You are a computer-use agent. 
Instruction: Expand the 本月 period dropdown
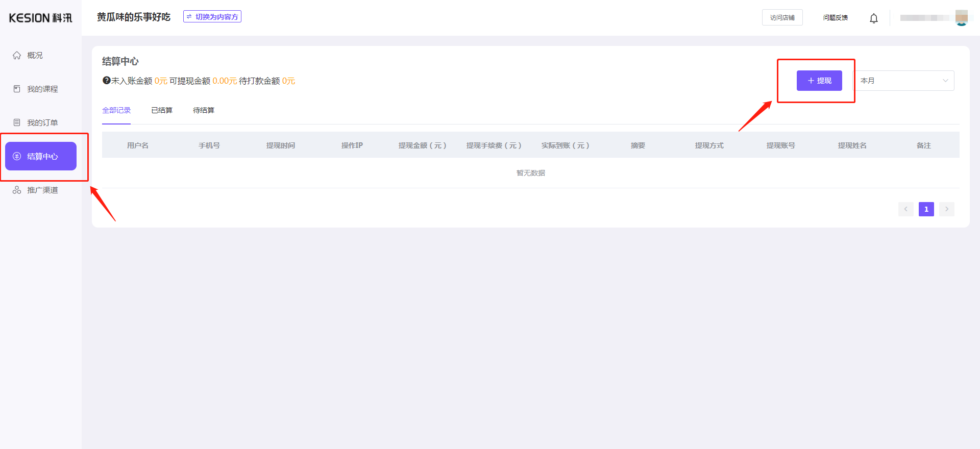click(x=904, y=81)
